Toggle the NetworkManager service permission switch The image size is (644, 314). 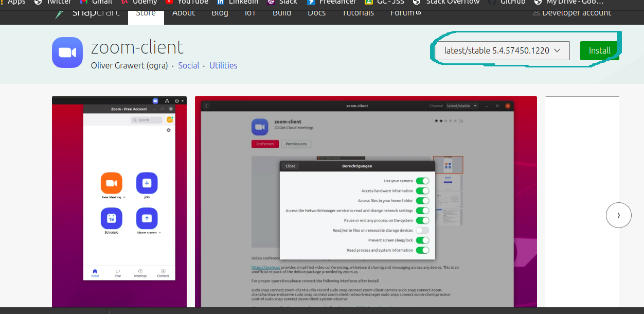[x=422, y=211]
